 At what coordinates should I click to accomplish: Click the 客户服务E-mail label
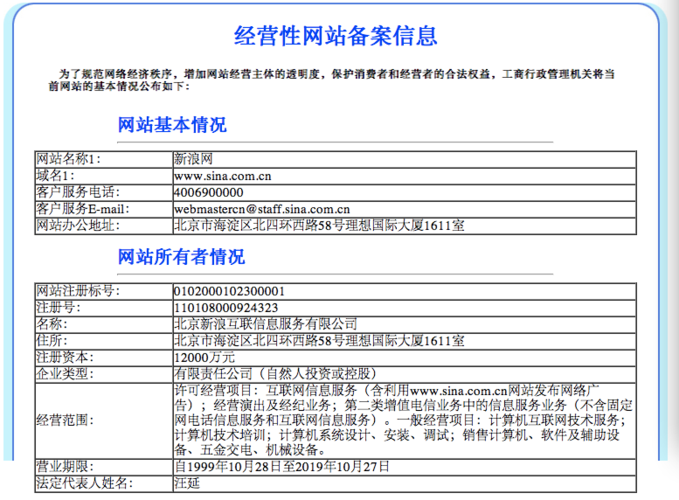[83, 209]
